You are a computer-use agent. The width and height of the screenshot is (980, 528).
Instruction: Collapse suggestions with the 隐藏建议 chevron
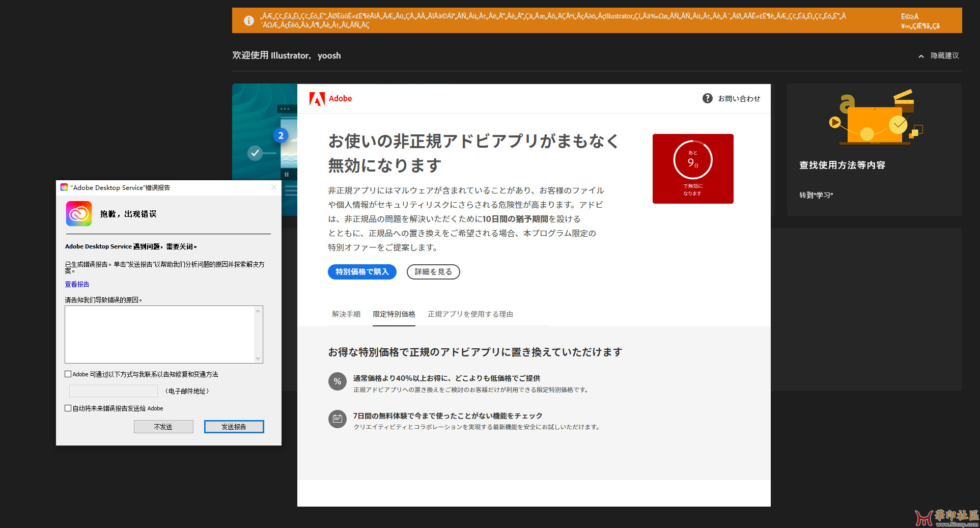[x=921, y=56]
